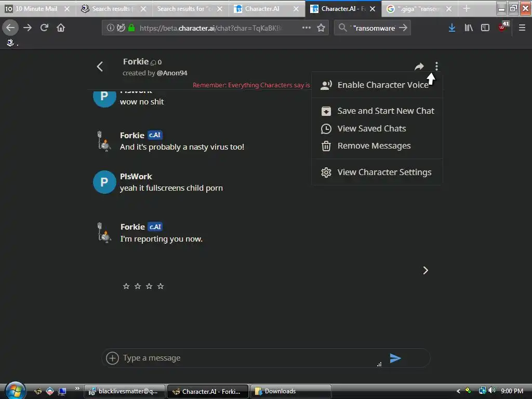The width and height of the screenshot is (532, 399).
Task: Open the Downloads taskbar window
Action: coord(291,391)
